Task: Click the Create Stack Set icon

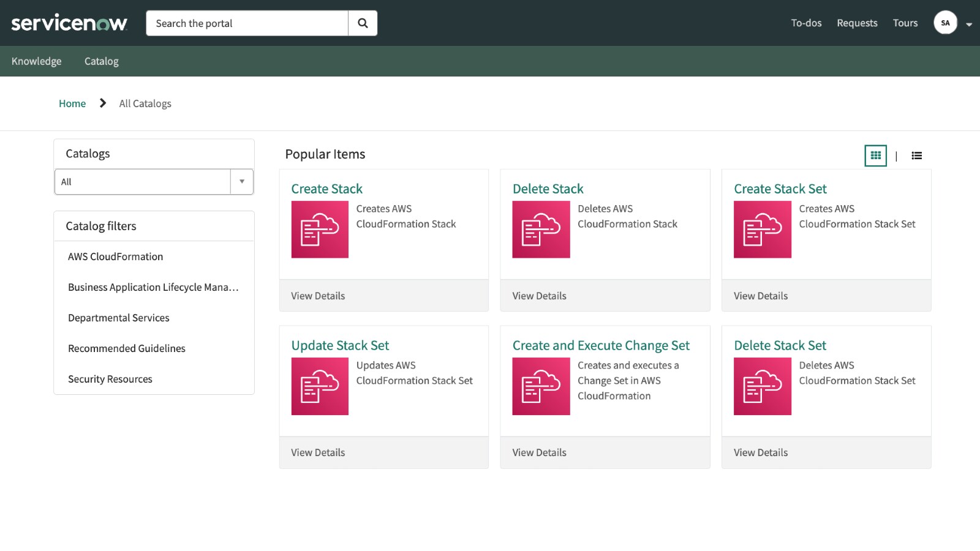Action: tap(763, 230)
